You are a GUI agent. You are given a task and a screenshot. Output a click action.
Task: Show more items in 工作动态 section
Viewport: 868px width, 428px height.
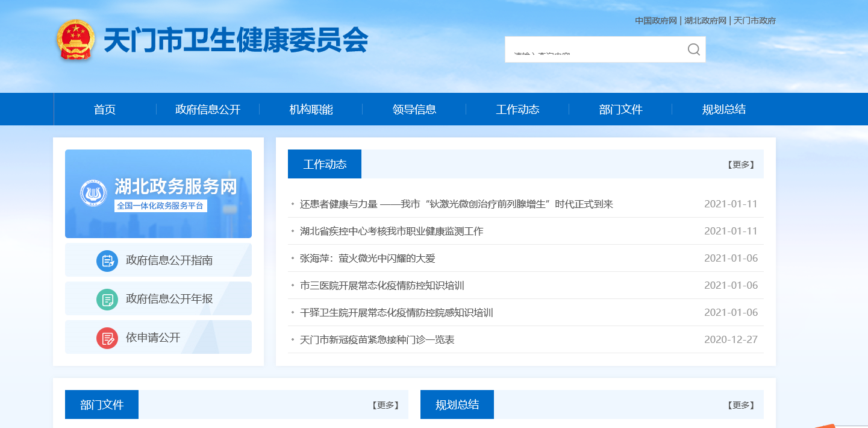[x=740, y=165]
